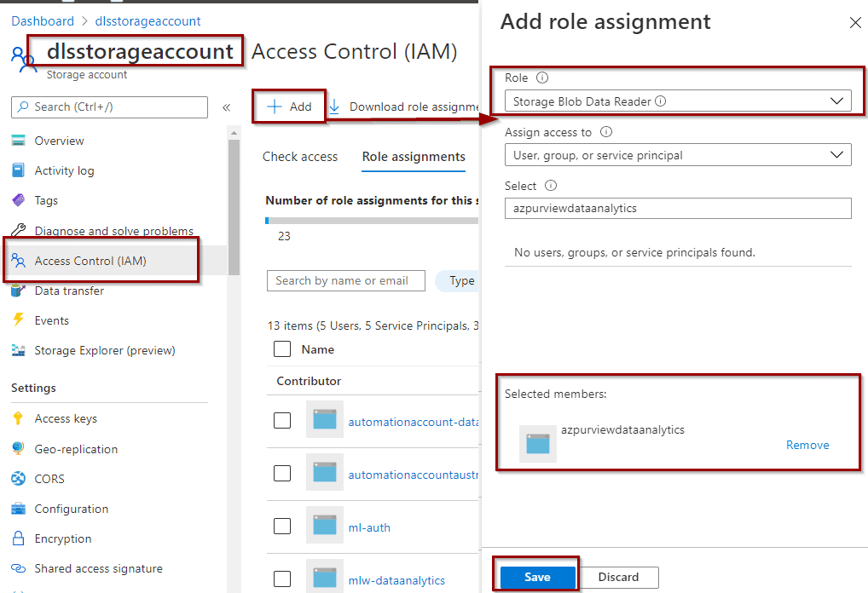Open the Configuration toolbox icon
Viewport: 868px width, 593px height.
[18, 509]
